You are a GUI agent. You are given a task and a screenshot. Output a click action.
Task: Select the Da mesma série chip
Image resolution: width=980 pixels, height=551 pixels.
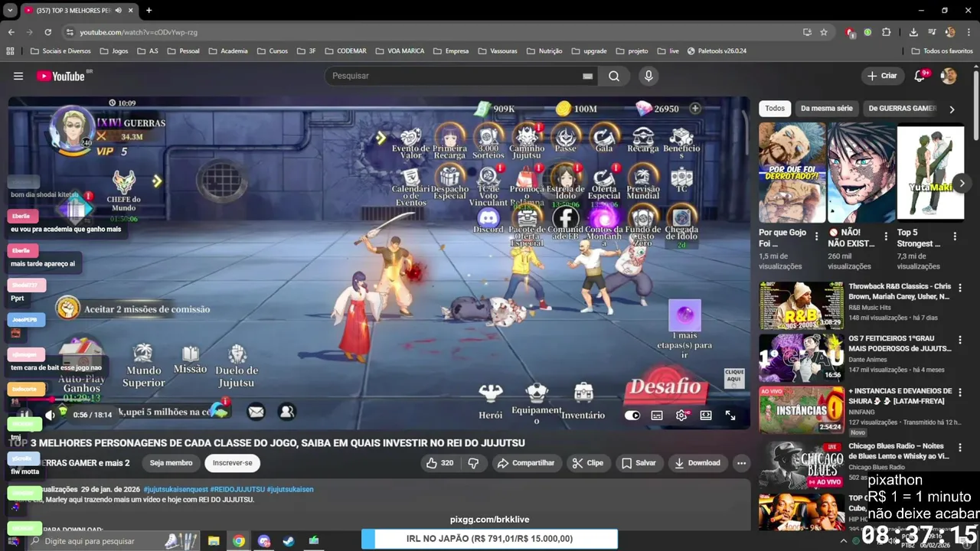click(826, 109)
